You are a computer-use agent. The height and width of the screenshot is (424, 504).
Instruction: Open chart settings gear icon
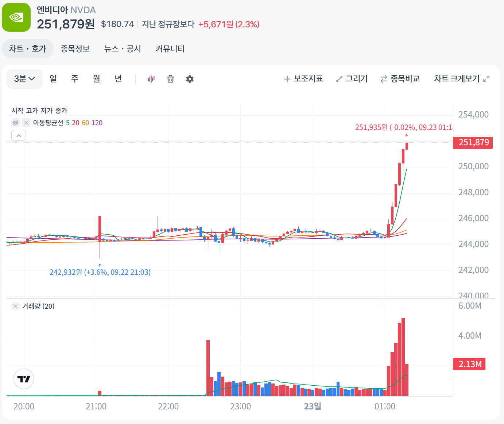coord(190,79)
